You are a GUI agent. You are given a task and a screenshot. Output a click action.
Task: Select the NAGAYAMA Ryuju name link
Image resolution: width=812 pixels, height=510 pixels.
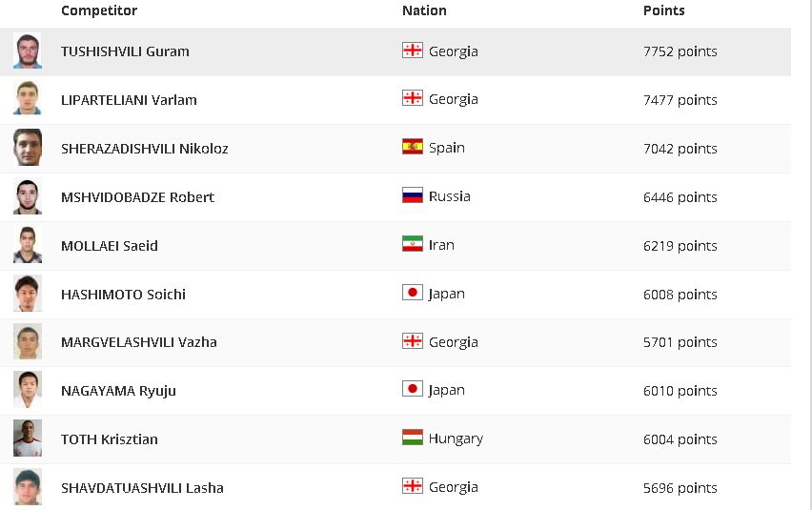coord(118,391)
